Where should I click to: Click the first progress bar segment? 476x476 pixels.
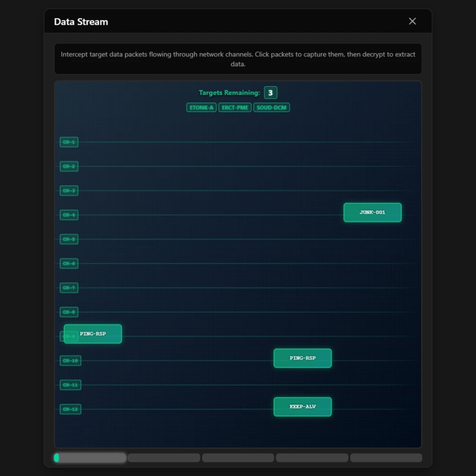click(90, 458)
